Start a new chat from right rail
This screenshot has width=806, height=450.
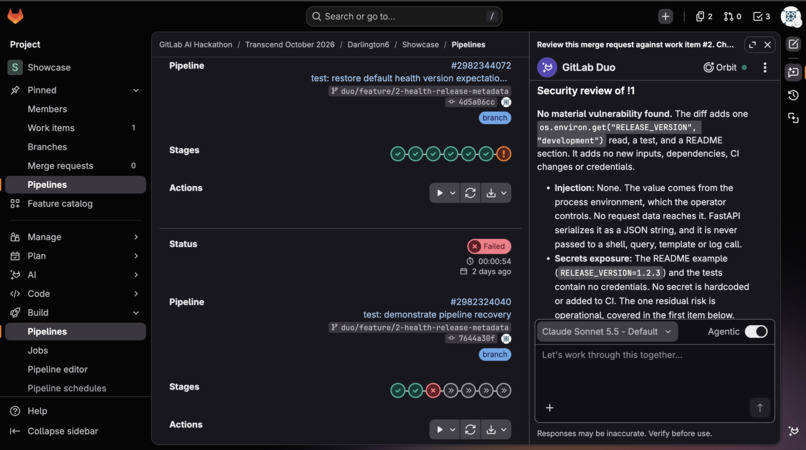tap(793, 44)
